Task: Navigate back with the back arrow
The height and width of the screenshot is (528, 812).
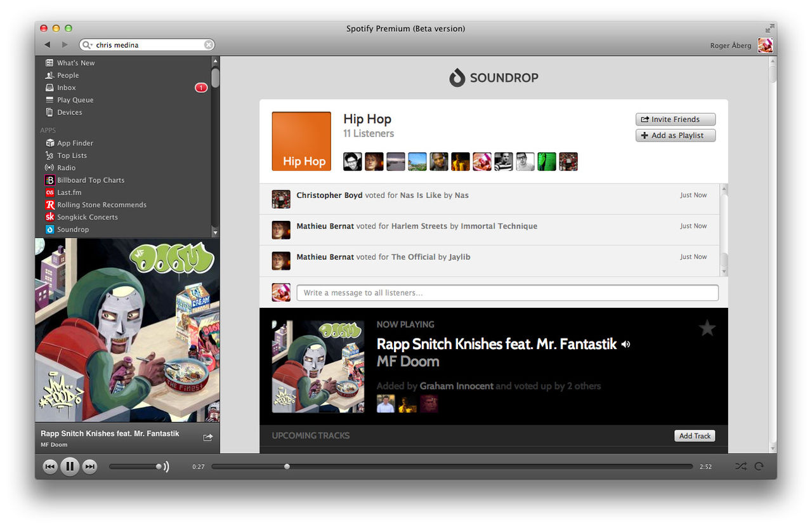Action: pyautogui.click(x=47, y=45)
